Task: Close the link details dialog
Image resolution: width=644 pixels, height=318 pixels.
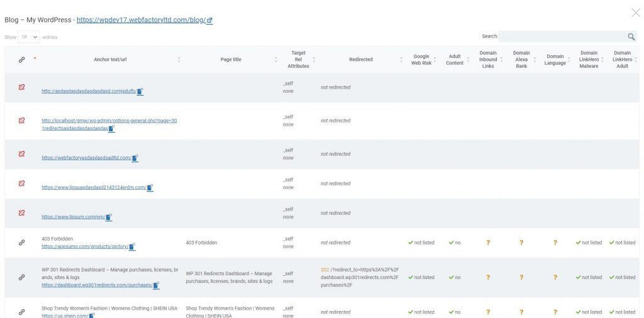Action: (x=635, y=13)
